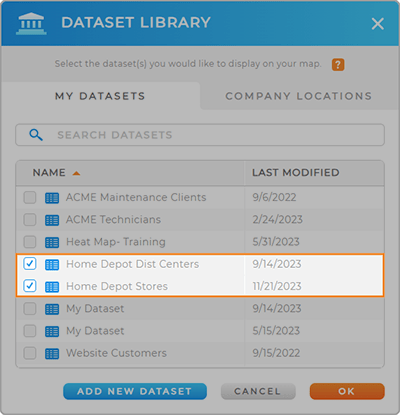This screenshot has width=400, height=415.
Task: Select the Heat Map- Training row name
Action: 116,242
